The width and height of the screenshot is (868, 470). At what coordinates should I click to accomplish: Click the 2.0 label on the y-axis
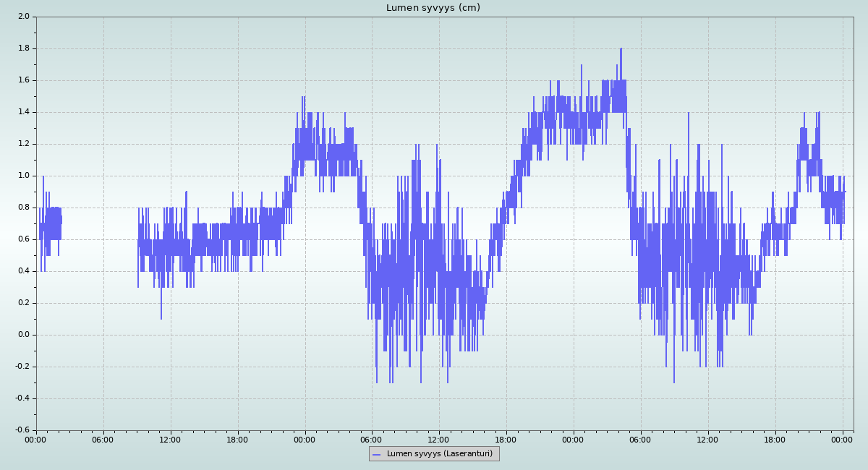click(23, 17)
